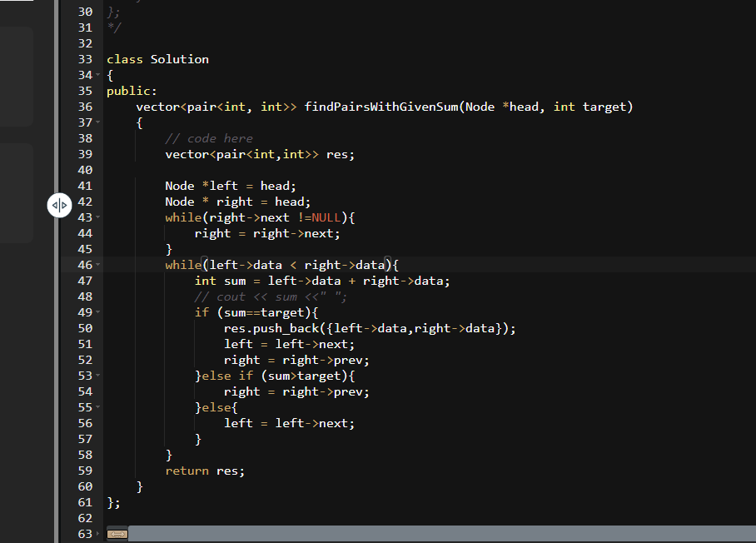Click line number 59 in gutter
Viewport: 756px width, 543px height.
pyautogui.click(x=85, y=471)
